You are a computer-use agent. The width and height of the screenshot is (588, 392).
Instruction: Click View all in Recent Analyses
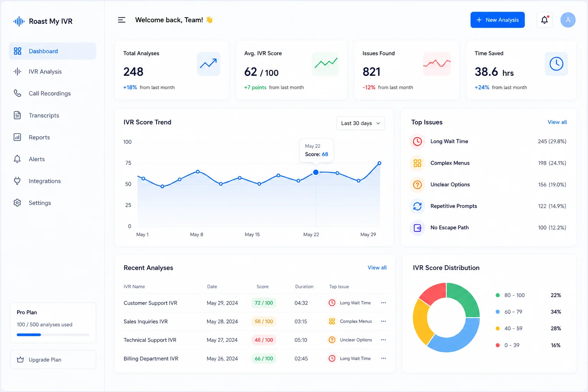[x=377, y=268]
